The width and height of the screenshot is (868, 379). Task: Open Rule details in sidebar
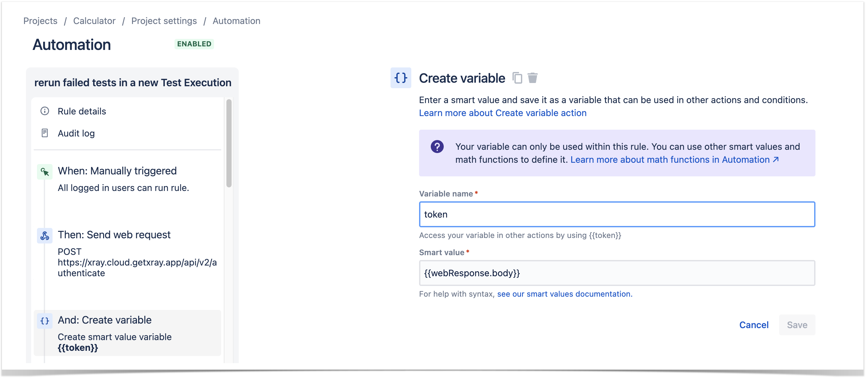(x=82, y=111)
